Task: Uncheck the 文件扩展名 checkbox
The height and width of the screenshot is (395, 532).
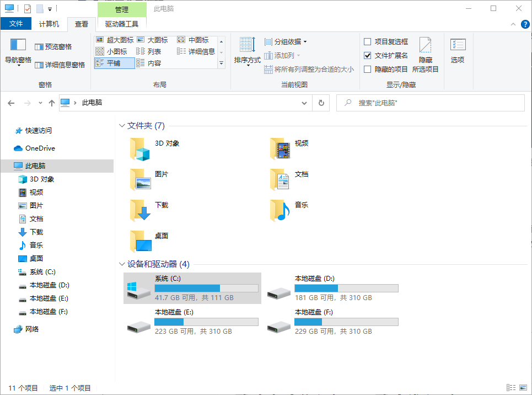Action: point(367,54)
